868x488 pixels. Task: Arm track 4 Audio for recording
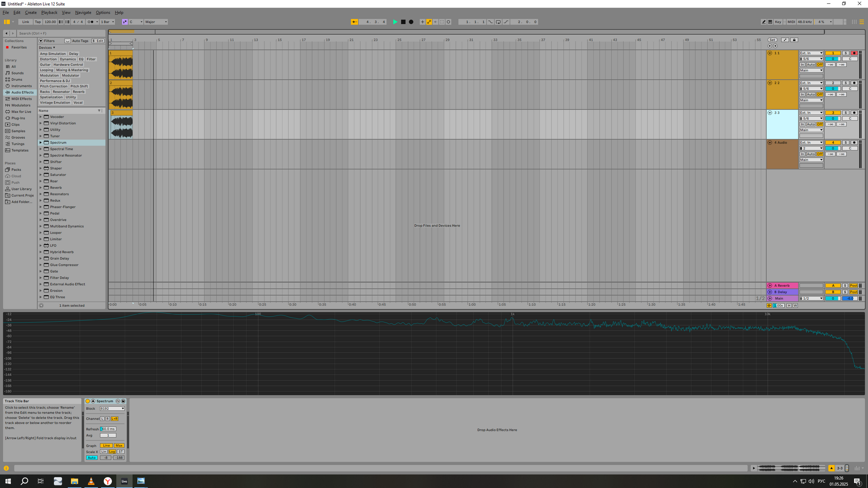[x=854, y=143]
